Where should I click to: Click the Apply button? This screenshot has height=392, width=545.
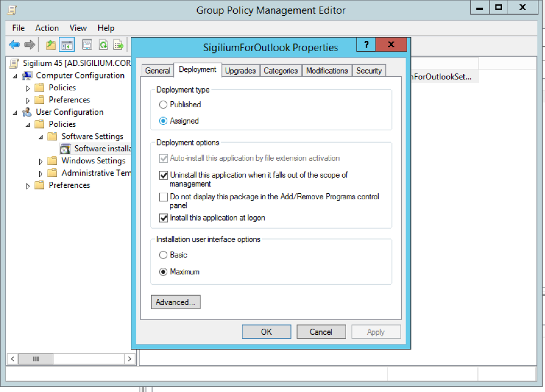[x=376, y=332]
